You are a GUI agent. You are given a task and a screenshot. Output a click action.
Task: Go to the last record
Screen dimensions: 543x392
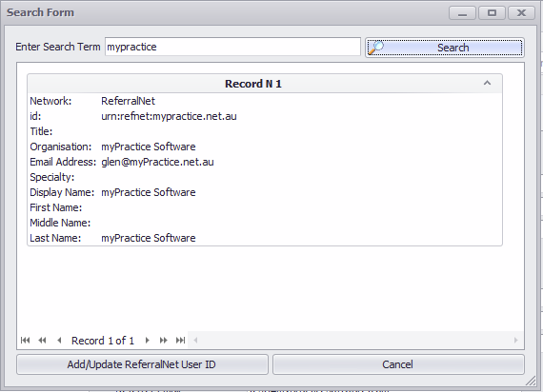coord(180,341)
